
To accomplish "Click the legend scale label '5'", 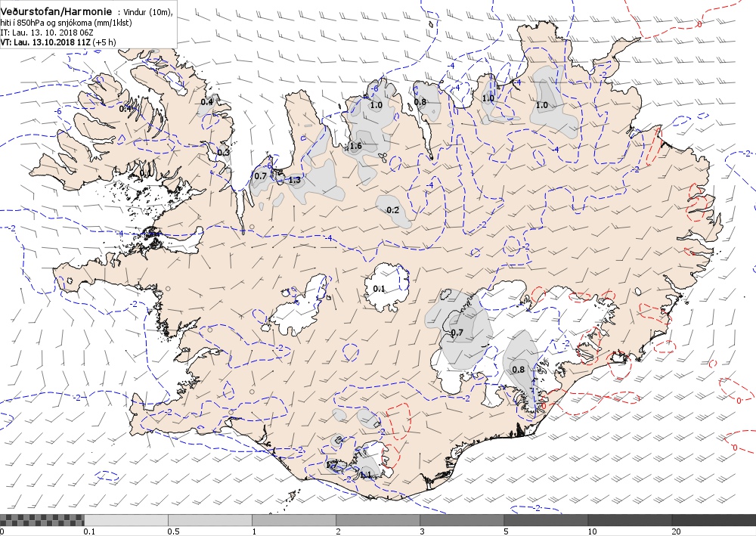I will [506, 531].
